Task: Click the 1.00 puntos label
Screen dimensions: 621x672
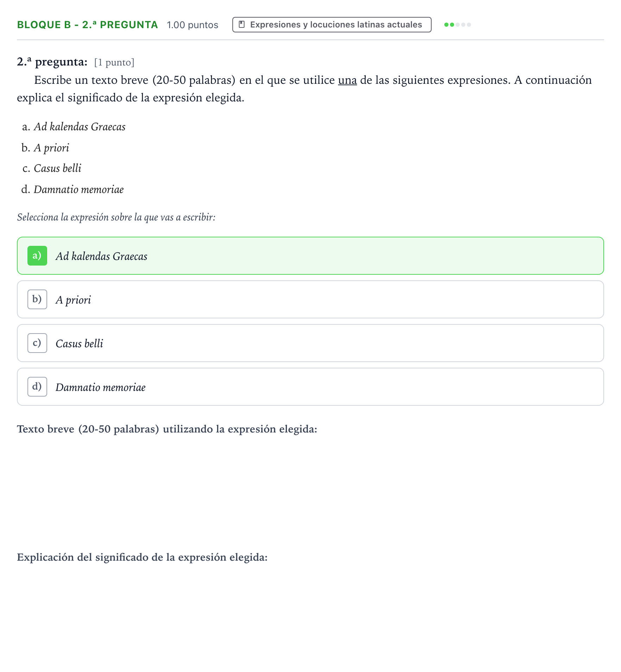Action: coord(193,25)
